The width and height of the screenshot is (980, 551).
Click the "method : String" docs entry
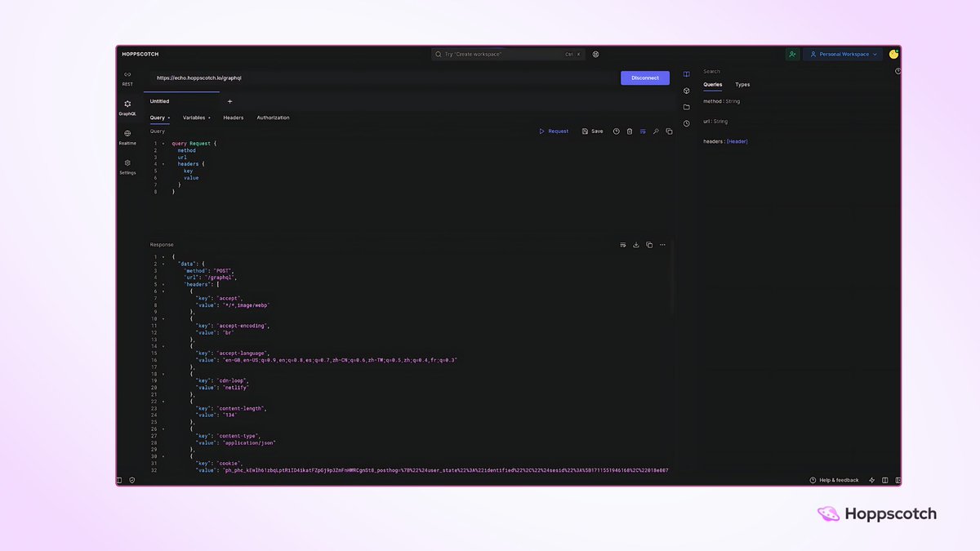pyautogui.click(x=721, y=101)
